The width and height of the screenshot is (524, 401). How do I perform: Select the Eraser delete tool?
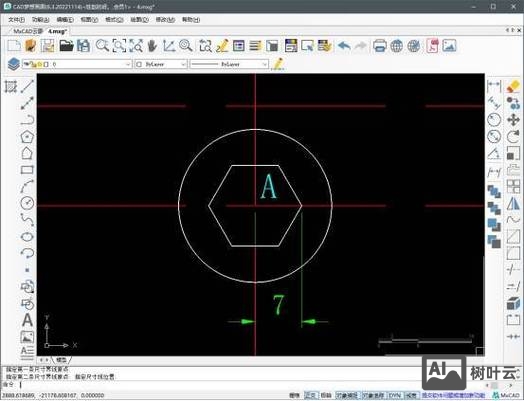point(513,86)
